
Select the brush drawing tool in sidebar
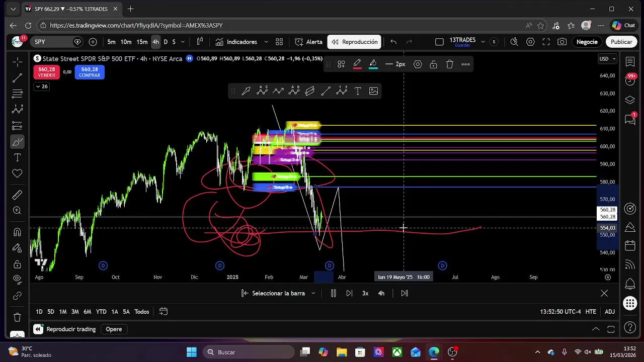point(17,142)
